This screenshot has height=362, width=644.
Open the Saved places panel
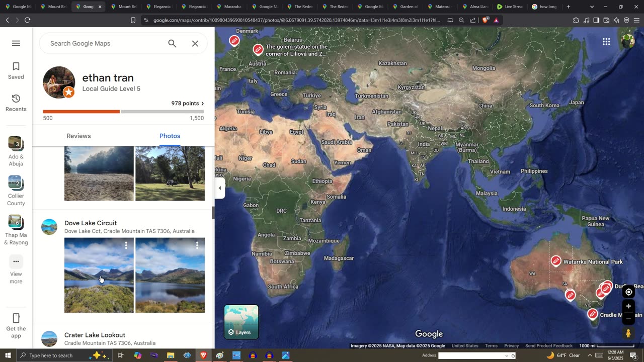16,71
